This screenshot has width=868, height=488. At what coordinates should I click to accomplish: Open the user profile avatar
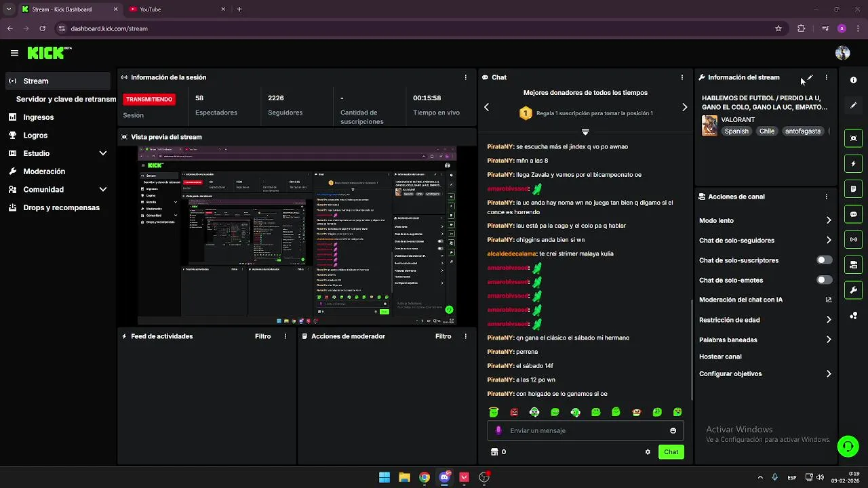pos(842,53)
